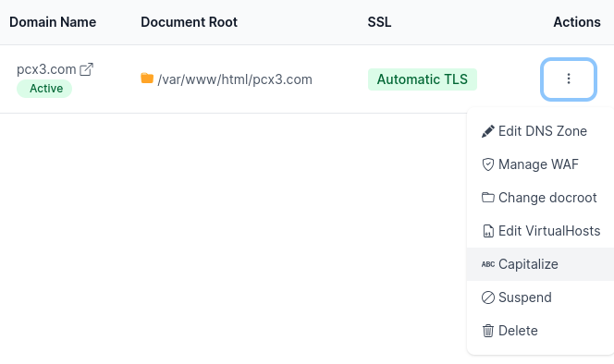Click the Document Root column header
The height and width of the screenshot is (364, 614).
pos(190,22)
